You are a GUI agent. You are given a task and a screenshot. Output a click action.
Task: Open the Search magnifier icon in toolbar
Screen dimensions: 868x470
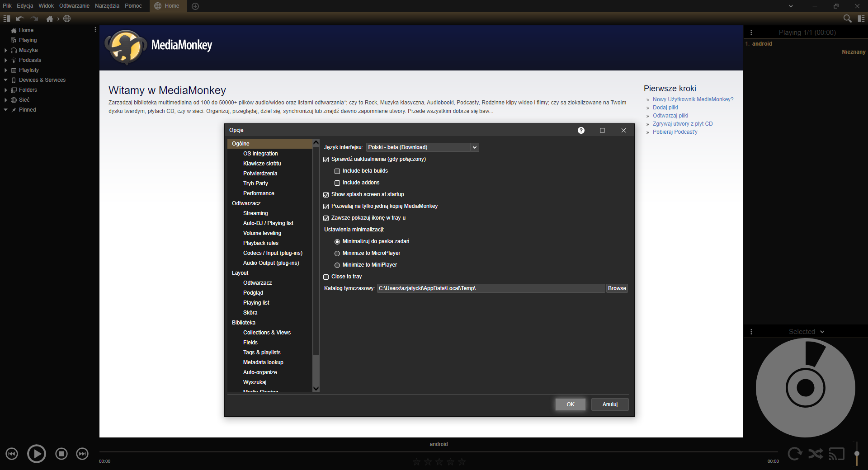[x=847, y=19]
